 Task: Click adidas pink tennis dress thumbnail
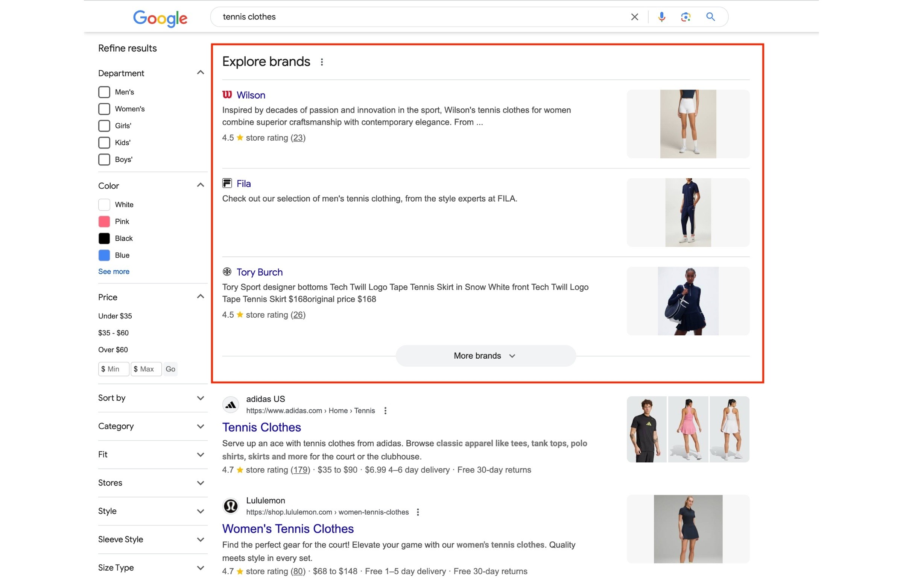(688, 429)
